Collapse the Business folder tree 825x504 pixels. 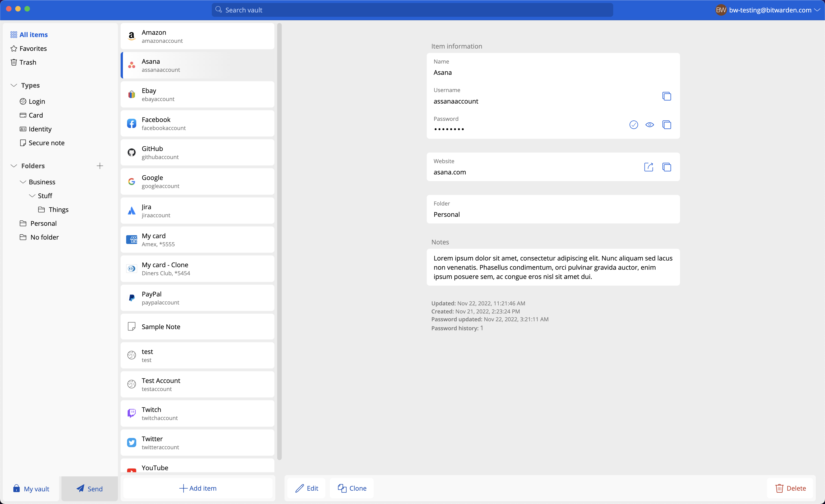coord(23,182)
